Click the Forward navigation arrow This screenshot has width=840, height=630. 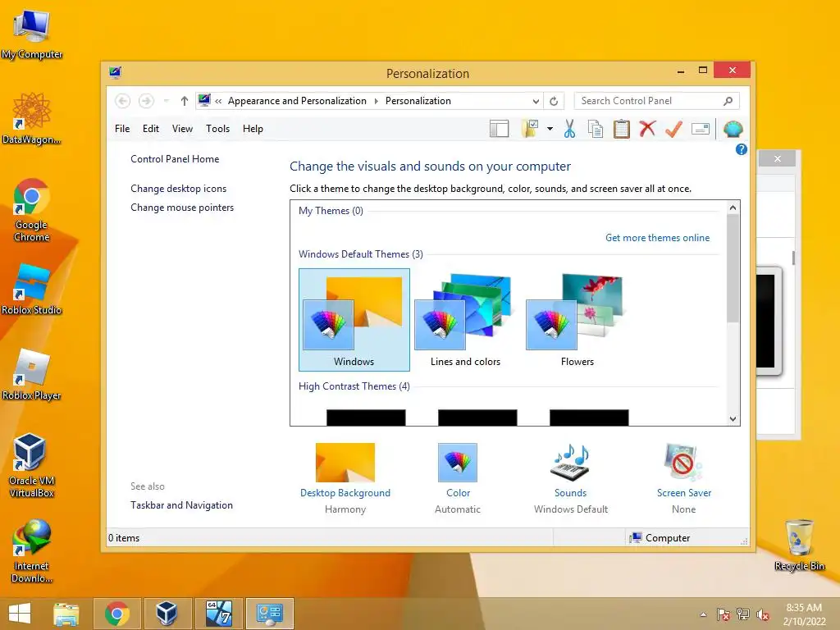click(146, 101)
